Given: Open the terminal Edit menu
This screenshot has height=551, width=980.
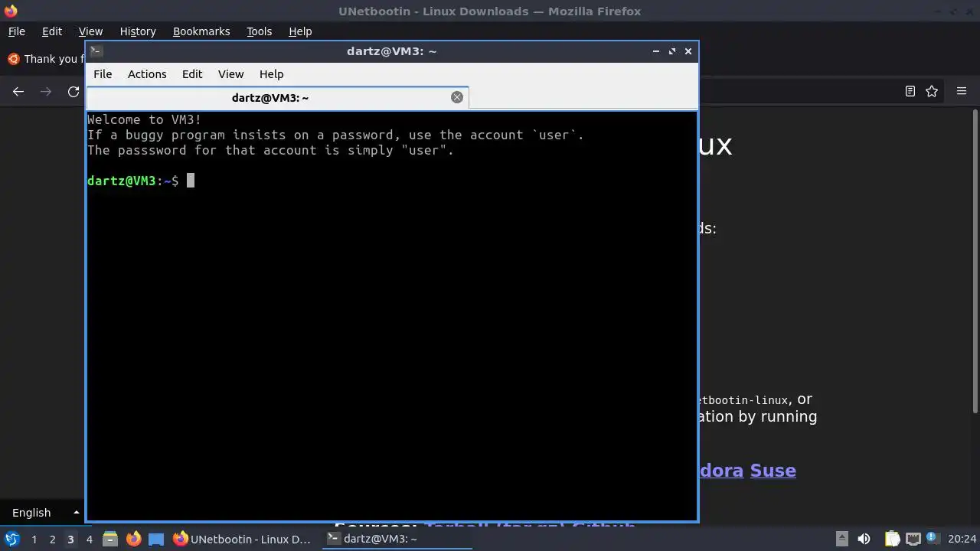Looking at the screenshot, I should tap(192, 74).
